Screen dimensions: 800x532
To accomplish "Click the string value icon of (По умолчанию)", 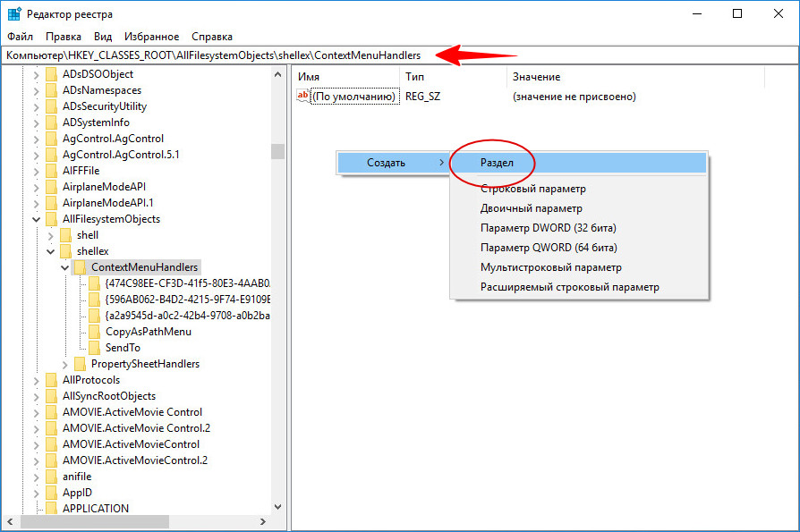I will [x=303, y=96].
